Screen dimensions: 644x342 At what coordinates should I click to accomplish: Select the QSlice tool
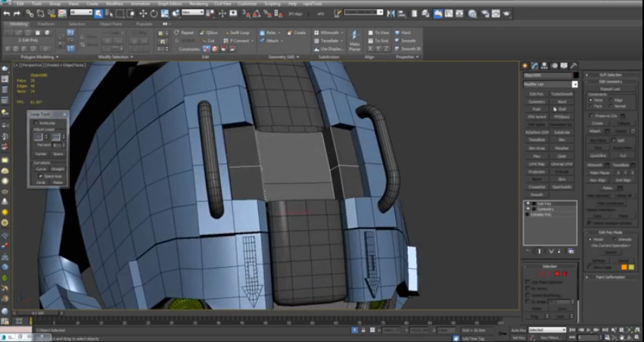pos(209,33)
